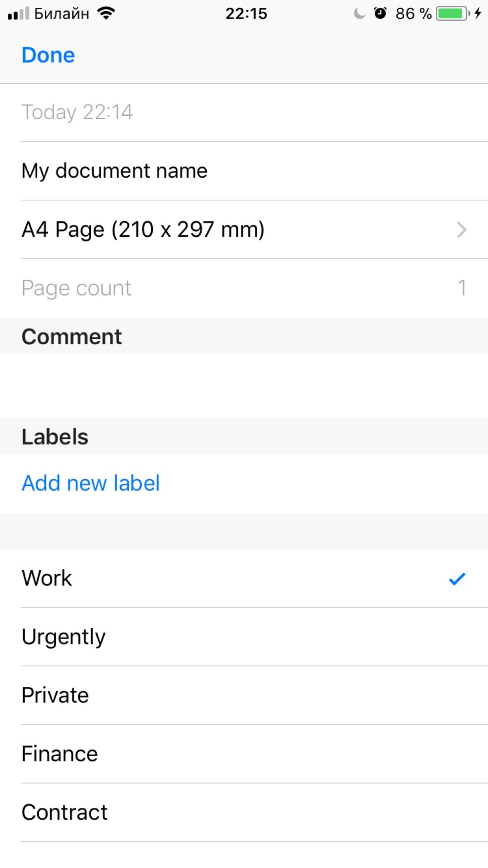The height and width of the screenshot is (868, 488).
Task: Tap the empty Comment text area
Action: coord(244,386)
